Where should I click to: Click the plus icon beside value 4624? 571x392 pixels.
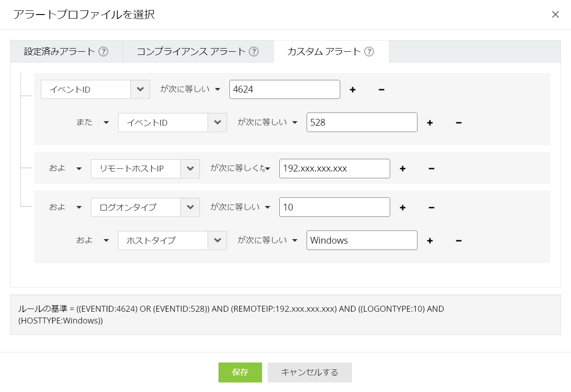pyautogui.click(x=353, y=90)
